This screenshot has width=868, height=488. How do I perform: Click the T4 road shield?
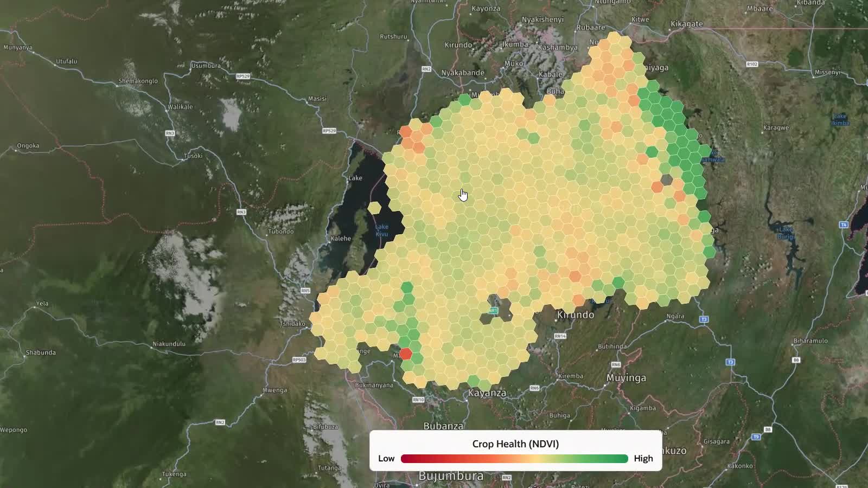click(x=844, y=224)
